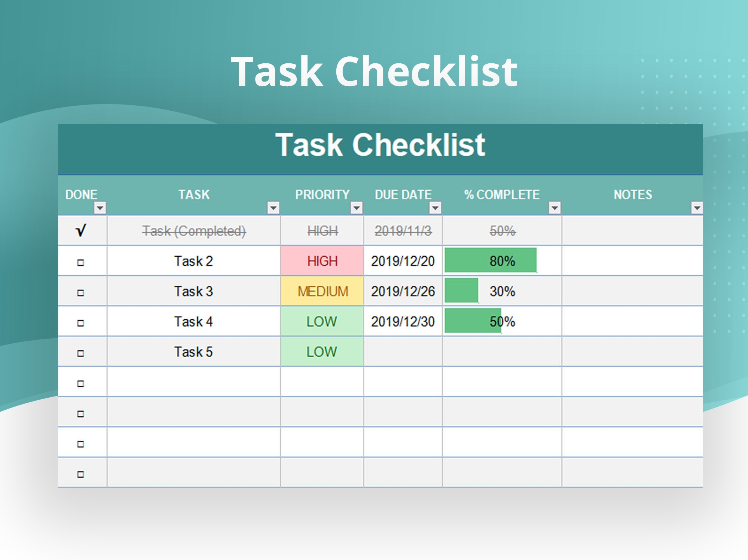Uncheck the completed task's checkmark
748x560 pixels.
(x=80, y=231)
